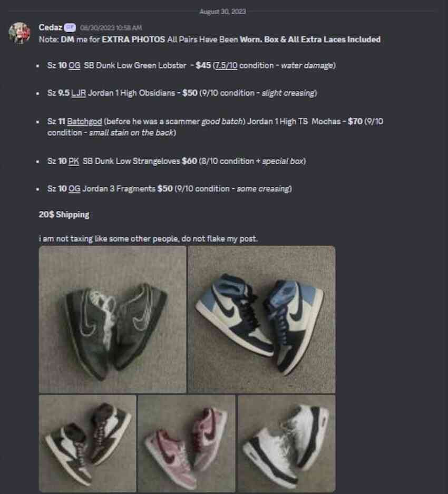Image resolution: width=448 pixels, height=494 pixels.
Task: Click the underlined OG in Green Lobster listing
Action: 74,65
